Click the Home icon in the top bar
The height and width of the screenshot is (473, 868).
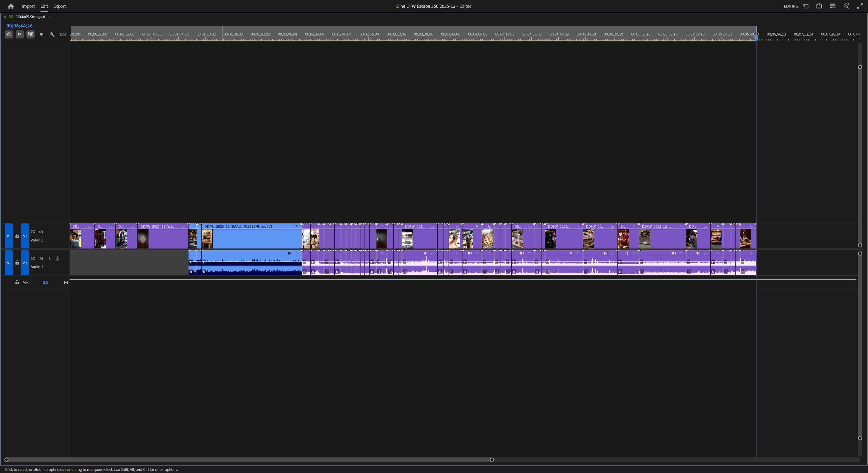click(x=11, y=6)
